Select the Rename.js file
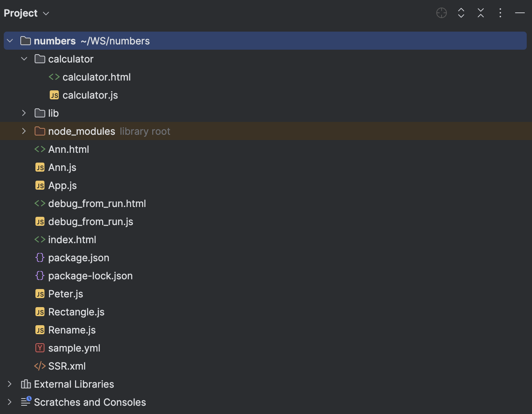Screen dimensions: 532x414 click(72, 330)
